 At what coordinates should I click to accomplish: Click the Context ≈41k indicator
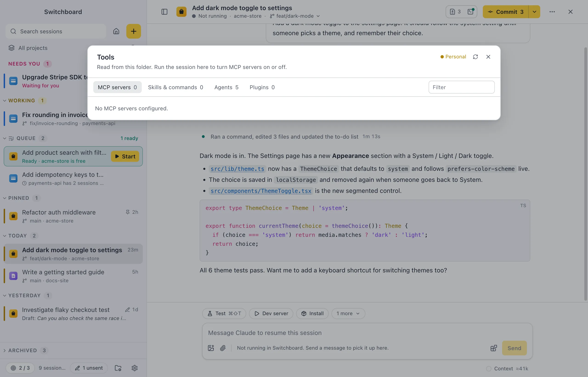[x=507, y=368]
